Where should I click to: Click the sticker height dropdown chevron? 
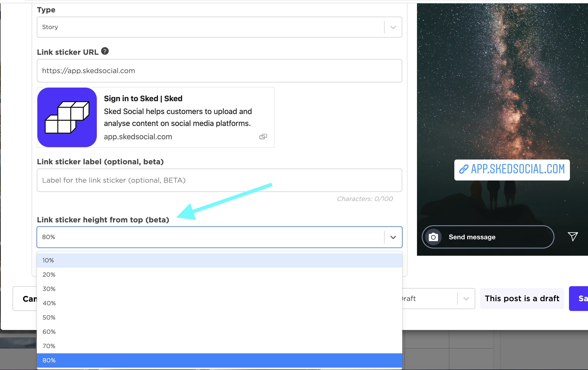point(393,237)
